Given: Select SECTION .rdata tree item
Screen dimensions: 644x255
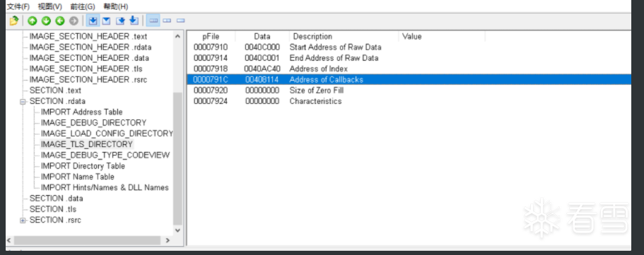Looking at the screenshot, I should (x=57, y=101).
